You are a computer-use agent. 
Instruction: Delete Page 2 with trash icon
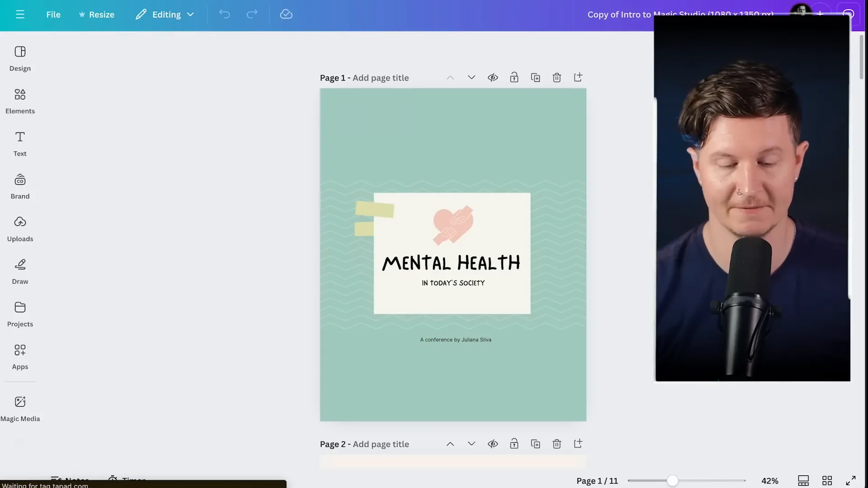tap(557, 444)
